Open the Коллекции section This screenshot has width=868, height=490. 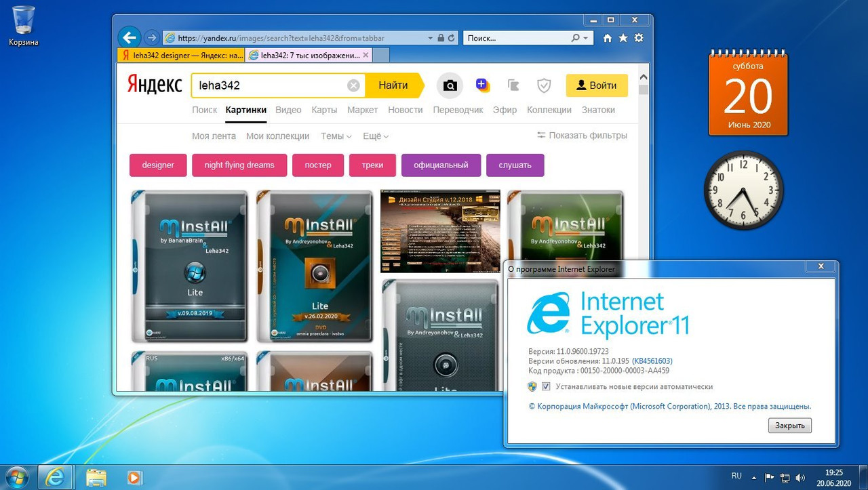[549, 110]
